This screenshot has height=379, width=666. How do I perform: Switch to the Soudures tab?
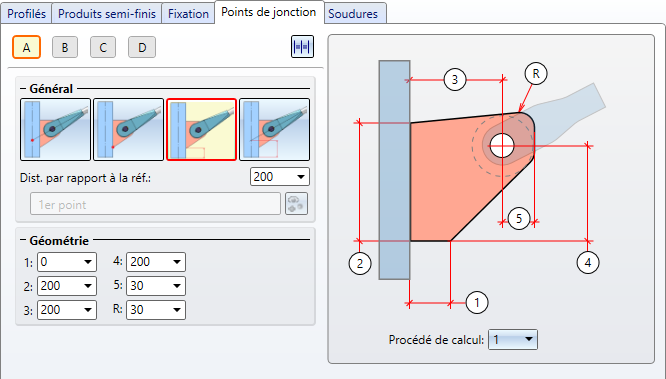(353, 14)
